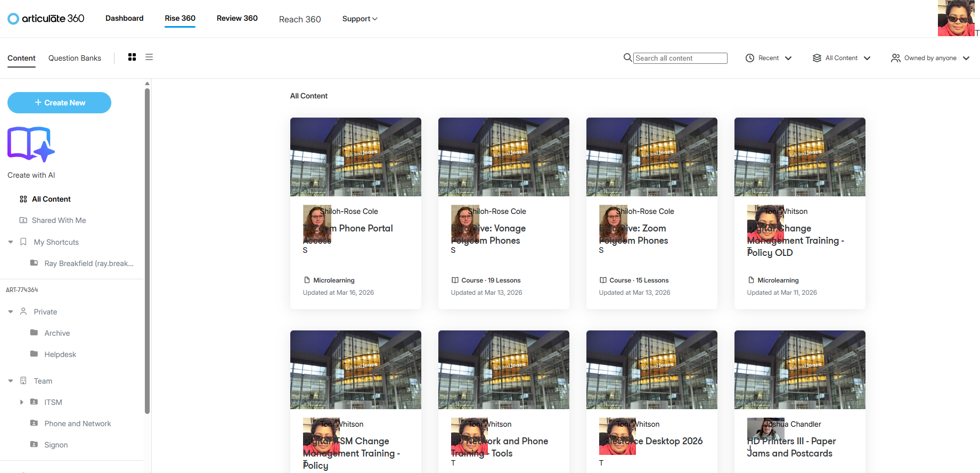Expand the ITSM folder arrow
The width and height of the screenshot is (980, 473).
[22, 402]
